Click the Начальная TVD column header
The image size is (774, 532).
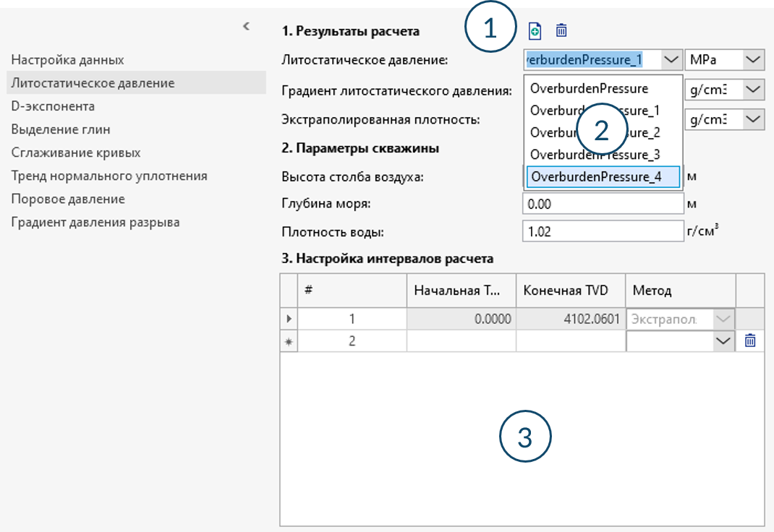(x=462, y=291)
